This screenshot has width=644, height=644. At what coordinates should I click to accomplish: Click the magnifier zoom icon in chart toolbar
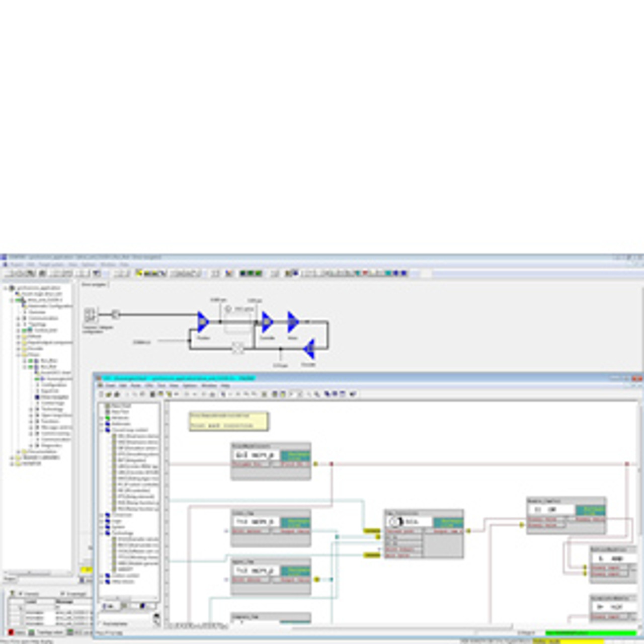317,394
